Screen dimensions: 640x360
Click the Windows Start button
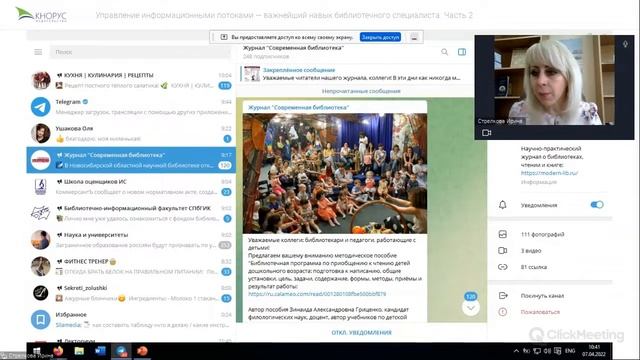point(37,351)
